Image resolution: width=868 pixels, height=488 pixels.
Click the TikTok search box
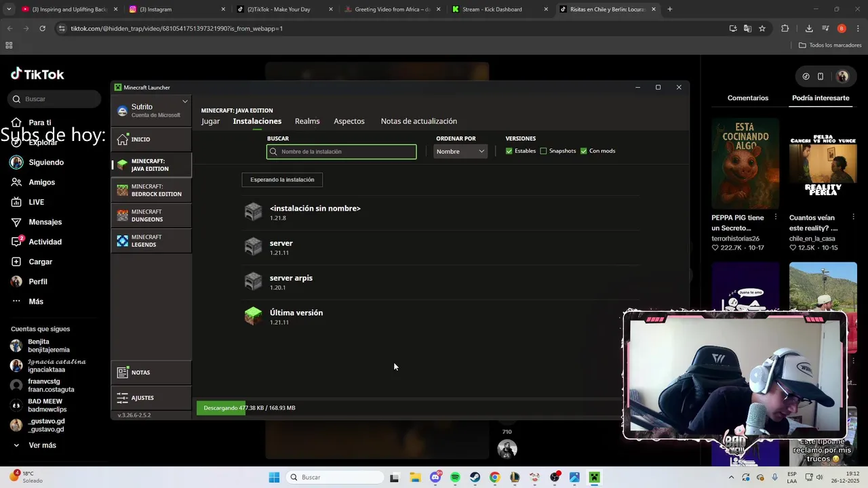point(54,99)
